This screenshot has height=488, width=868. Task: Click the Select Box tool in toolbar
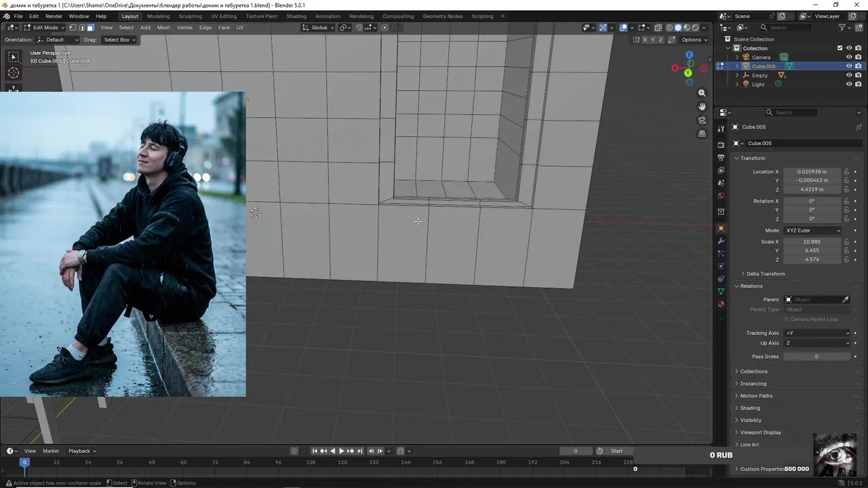click(14, 58)
